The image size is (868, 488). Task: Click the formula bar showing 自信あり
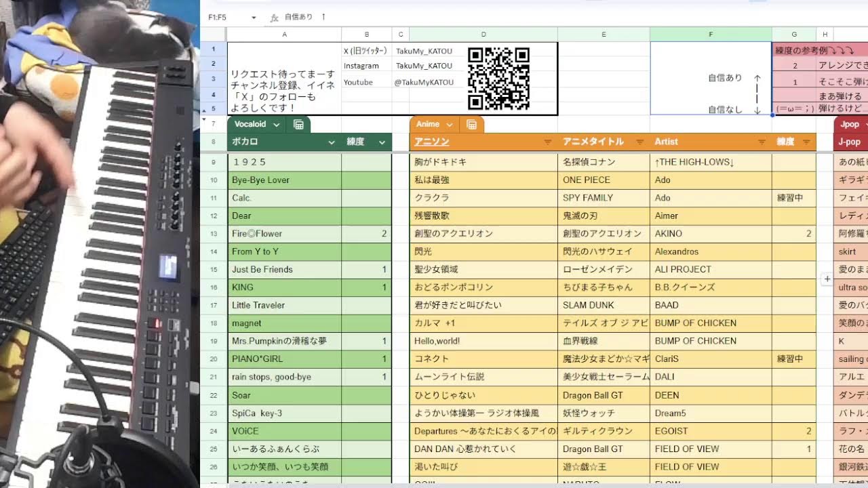tap(305, 17)
